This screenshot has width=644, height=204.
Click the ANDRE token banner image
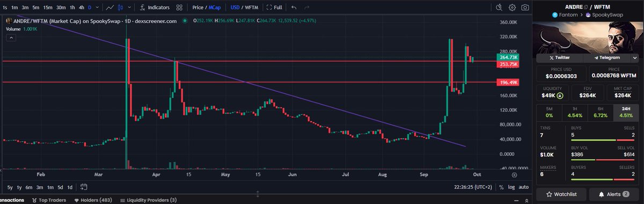pos(588,37)
